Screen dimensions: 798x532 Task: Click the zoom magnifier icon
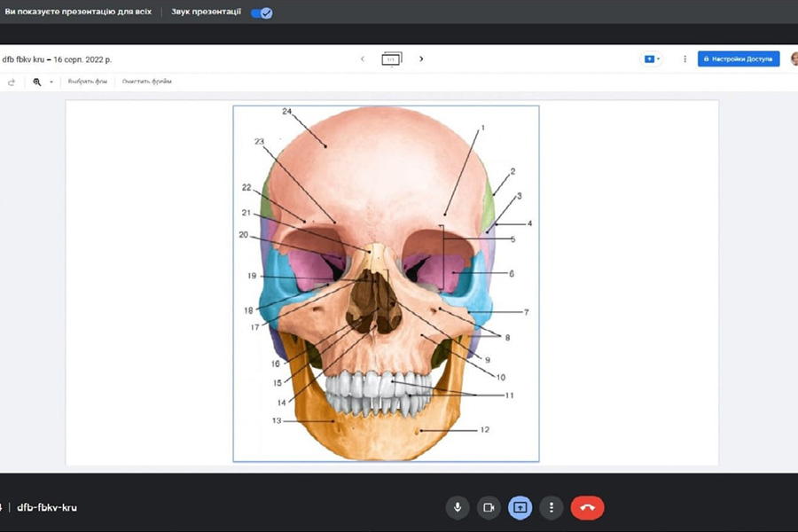click(x=37, y=82)
